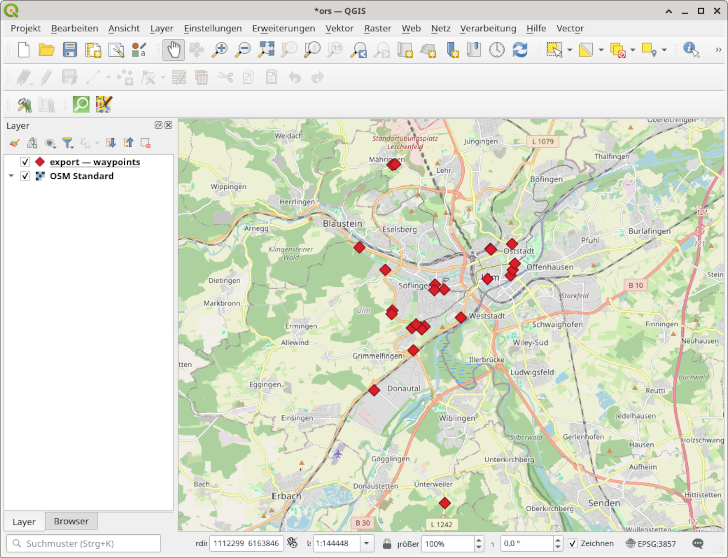Screen dimensions: 728x558
Task: Open the map scale dropdown
Action: pyautogui.click(x=367, y=543)
